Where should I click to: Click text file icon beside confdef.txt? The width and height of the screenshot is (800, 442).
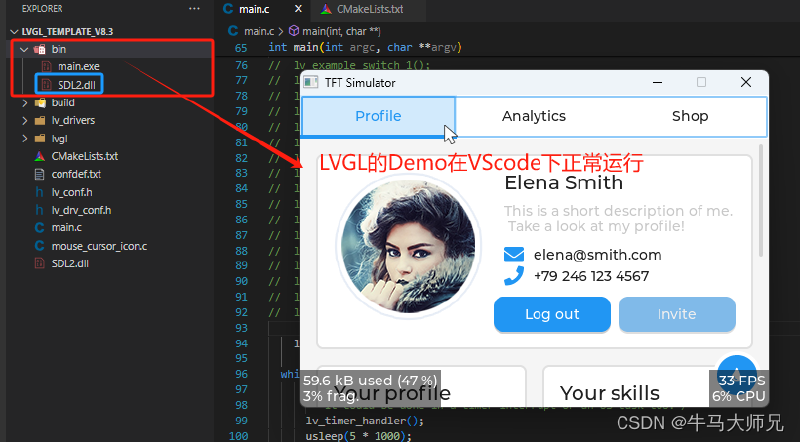40,174
